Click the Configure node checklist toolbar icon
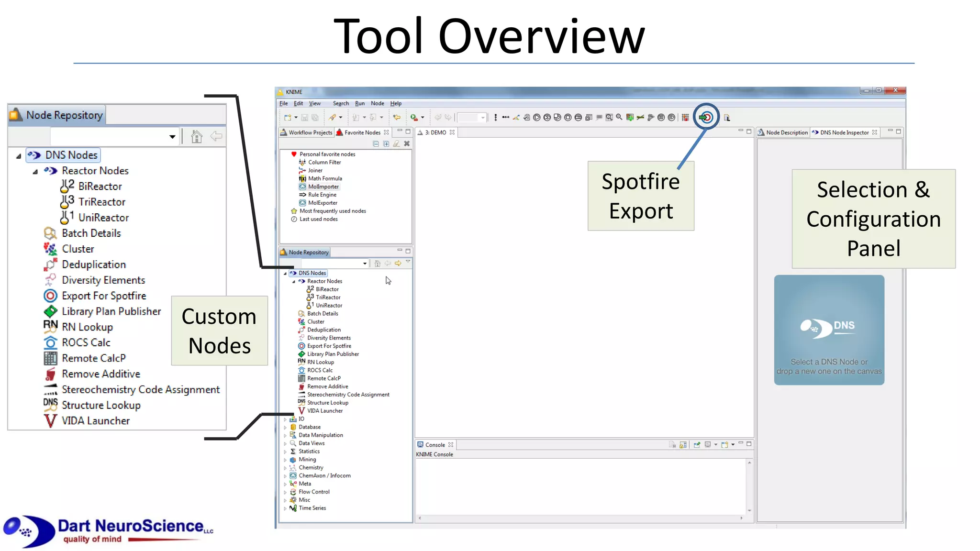The width and height of the screenshot is (980, 551). (x=526, y=118)
